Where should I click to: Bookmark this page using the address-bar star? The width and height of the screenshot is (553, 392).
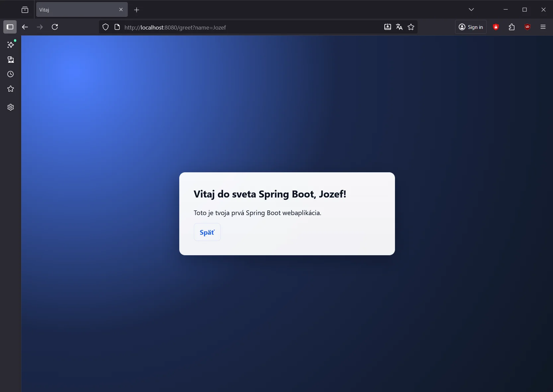click(x=411, y=27)
